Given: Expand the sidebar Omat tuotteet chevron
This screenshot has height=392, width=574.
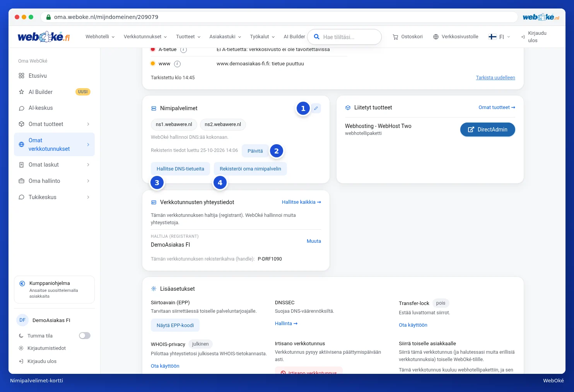Looking at the screenshot, I should coord(88,124).
